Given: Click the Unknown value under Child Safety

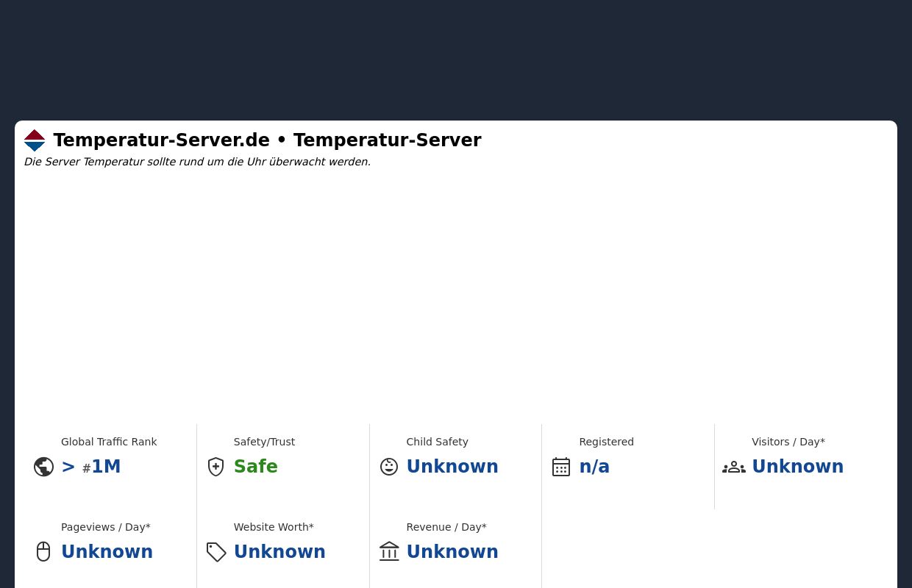Looking at the screenshot, I should click(452, 467).
